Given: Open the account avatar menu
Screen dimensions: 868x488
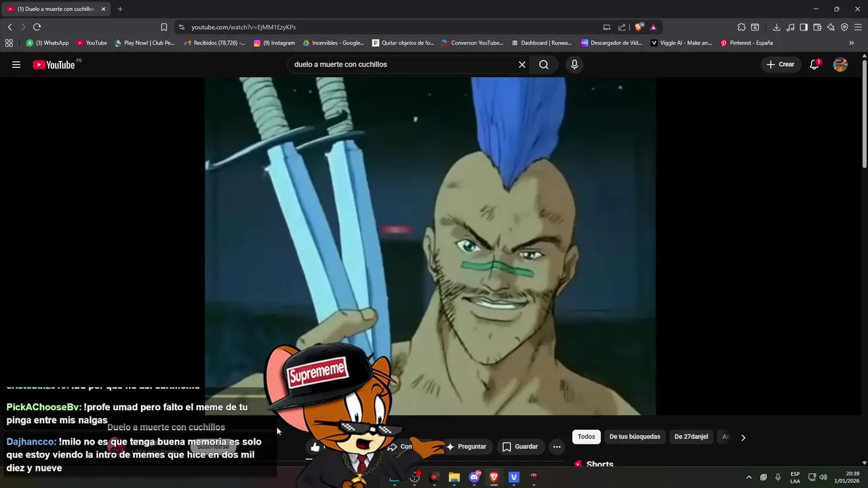Looking at the screenshot, I should coord(840,64).
